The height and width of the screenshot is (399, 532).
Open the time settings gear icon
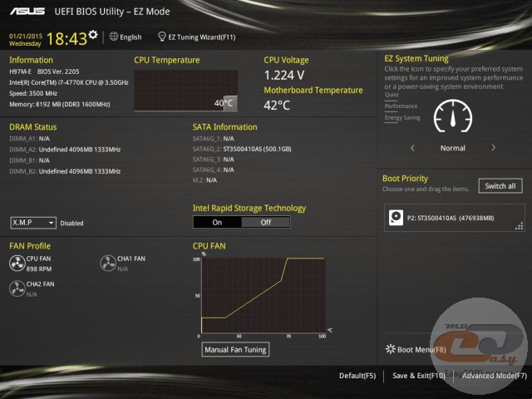coord(93,35)
